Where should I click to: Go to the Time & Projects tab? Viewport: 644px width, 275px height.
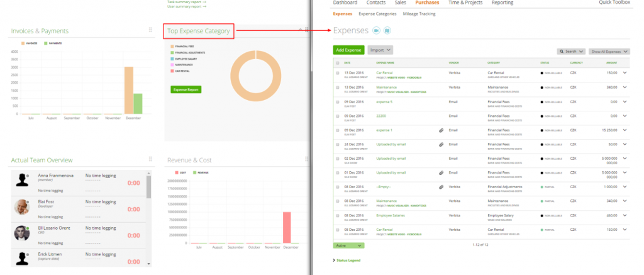point(465,3)
